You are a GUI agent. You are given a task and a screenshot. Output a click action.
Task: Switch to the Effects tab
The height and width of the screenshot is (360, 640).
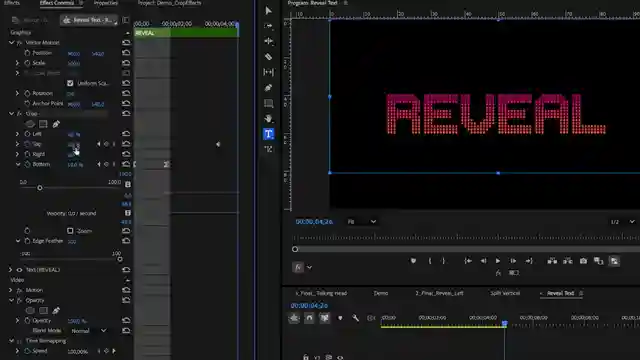point(11,3)
